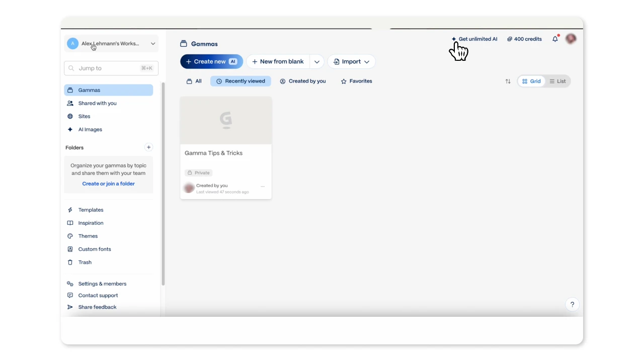
Task: Click the sort order arrows icon
Action: (508, 81)
